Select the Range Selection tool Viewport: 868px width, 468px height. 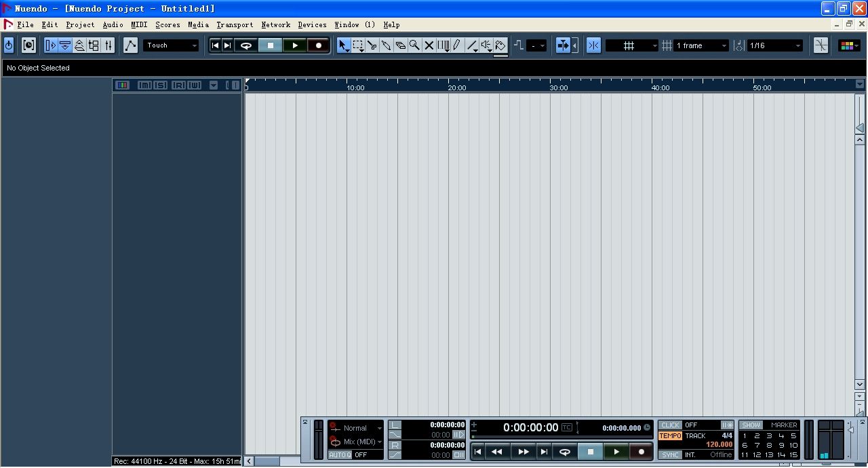coord(358,45)
